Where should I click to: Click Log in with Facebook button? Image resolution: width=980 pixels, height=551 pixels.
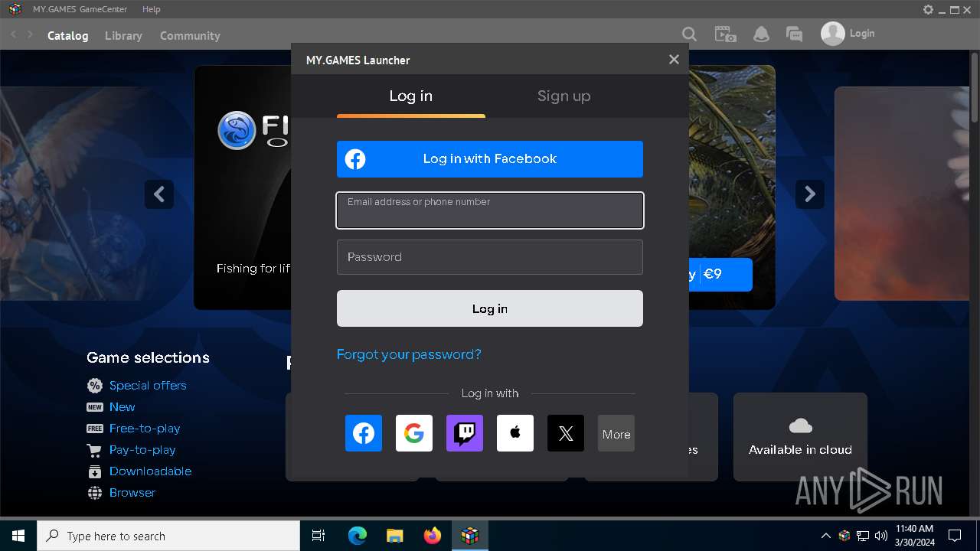[x=490, y=159]
